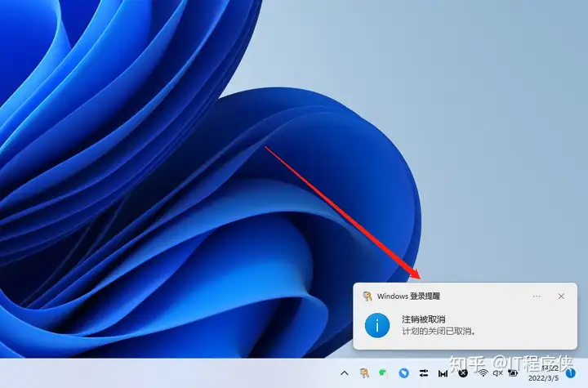Click the blue bird tray icon
588x388 pixels.
[403, 373]
